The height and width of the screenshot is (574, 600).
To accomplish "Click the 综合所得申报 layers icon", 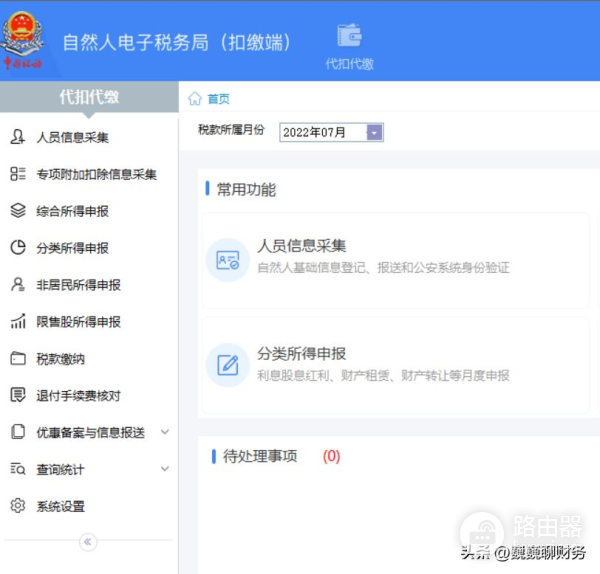I will click(18, 210).
